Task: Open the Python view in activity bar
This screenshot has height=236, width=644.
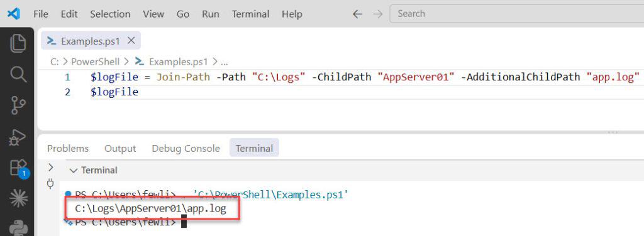Action: [x=18, y=227]
